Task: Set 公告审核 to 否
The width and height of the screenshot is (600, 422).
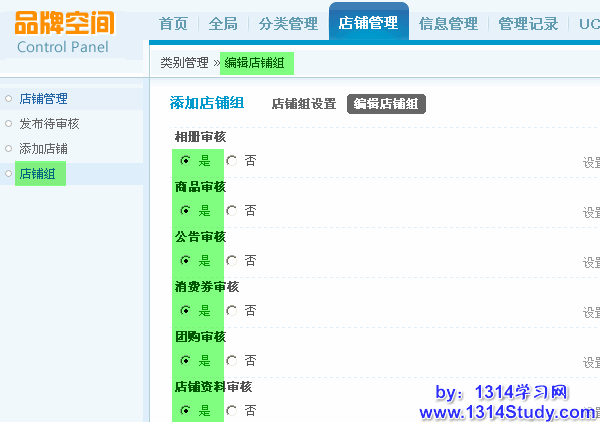Action: point(232,260)
